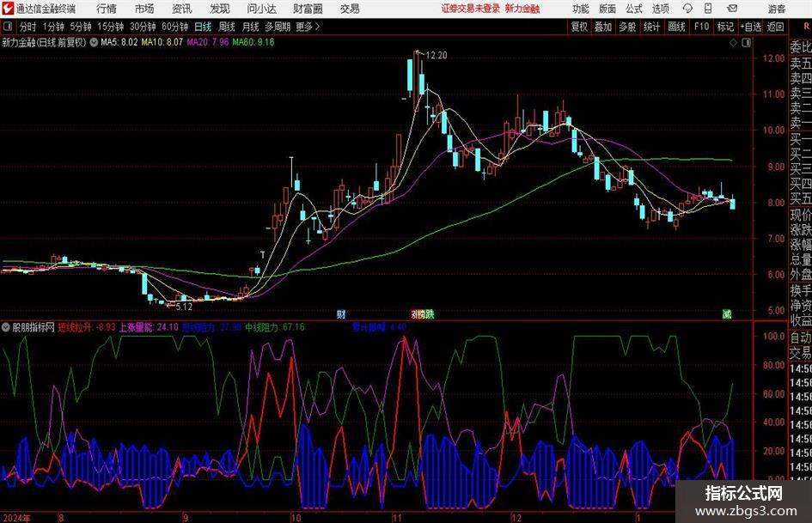
Task: Click the F10 company info button
Action: pos(701,27)
